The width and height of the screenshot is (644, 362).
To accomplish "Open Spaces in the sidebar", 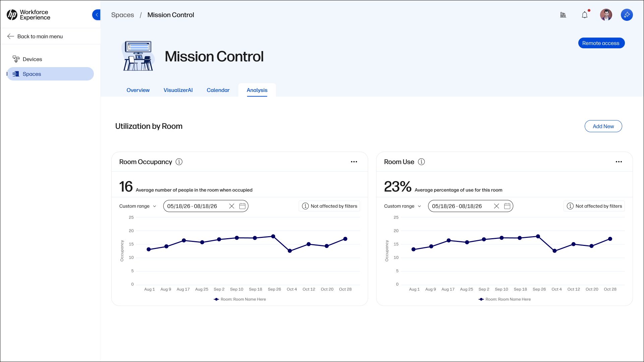I will click(x=50, y=74).
